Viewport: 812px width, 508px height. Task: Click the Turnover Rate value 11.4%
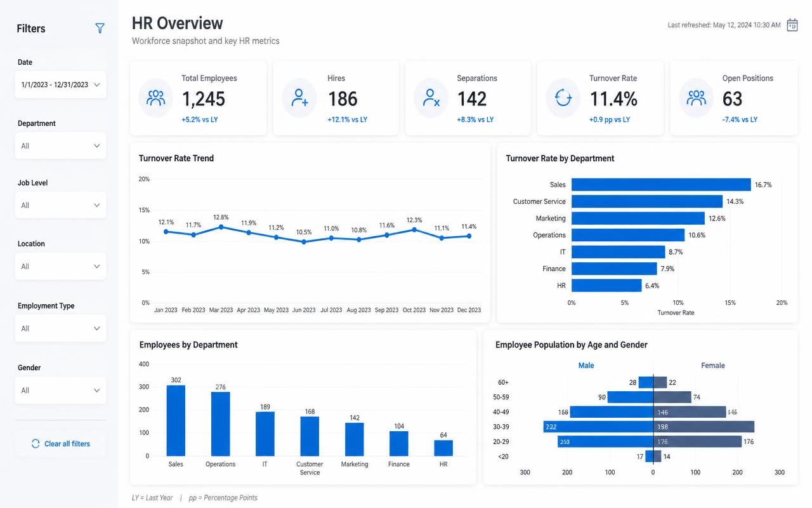(613, 98)
